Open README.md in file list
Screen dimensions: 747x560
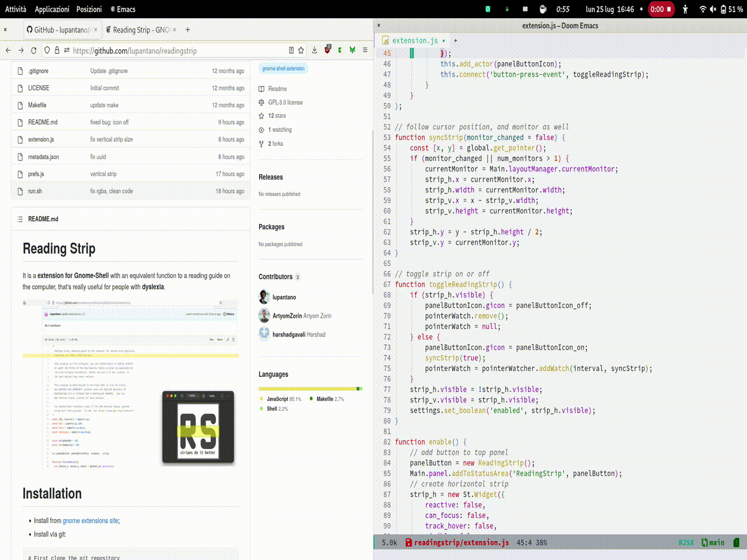click(x=43, y=123)
